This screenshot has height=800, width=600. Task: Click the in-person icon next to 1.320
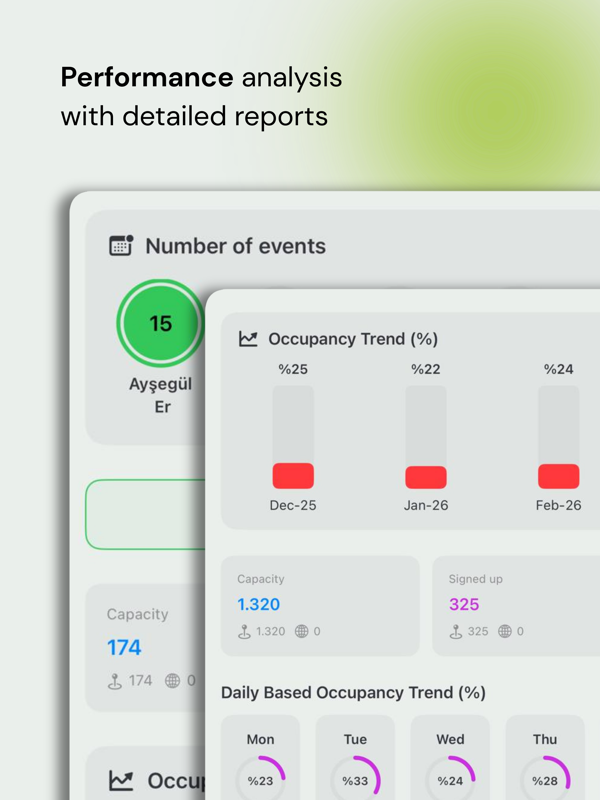pyautogui.click(x=244, y=632)
